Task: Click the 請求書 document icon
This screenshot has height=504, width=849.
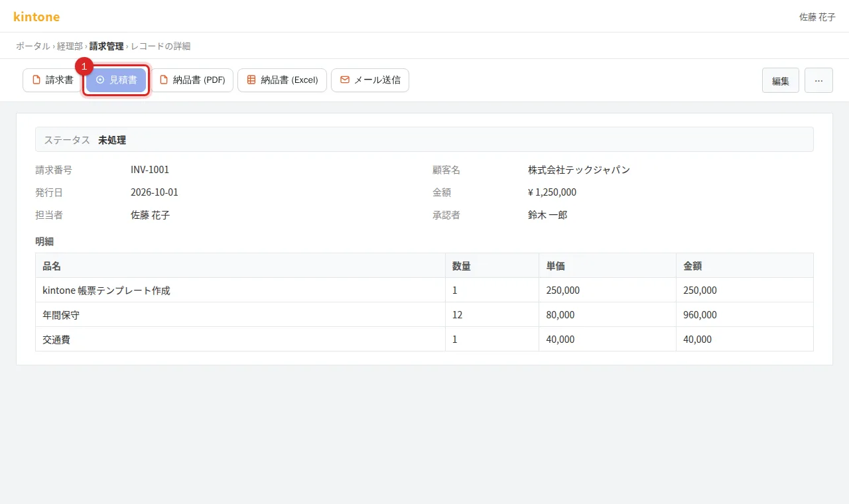Action: [x=36, y=80]
